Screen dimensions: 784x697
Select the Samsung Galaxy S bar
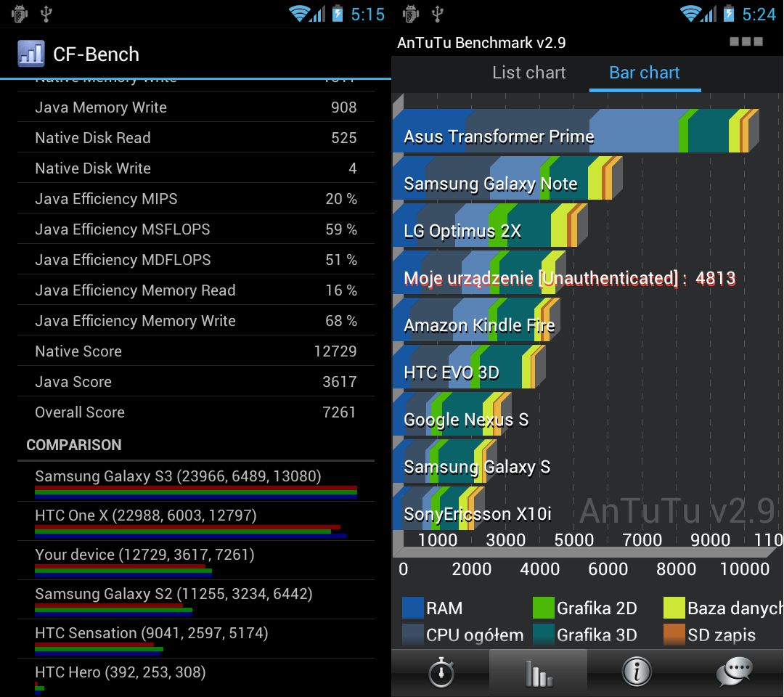pos(445,461)
